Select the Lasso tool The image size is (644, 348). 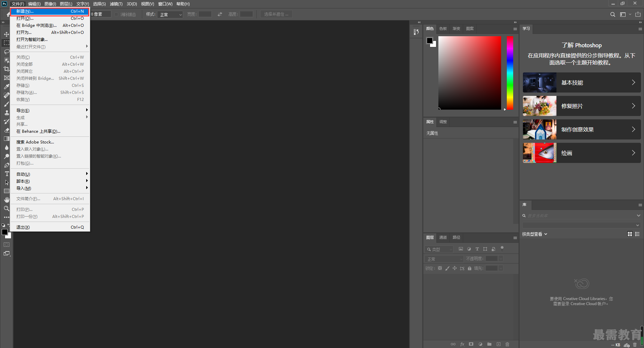pos(6,52)
